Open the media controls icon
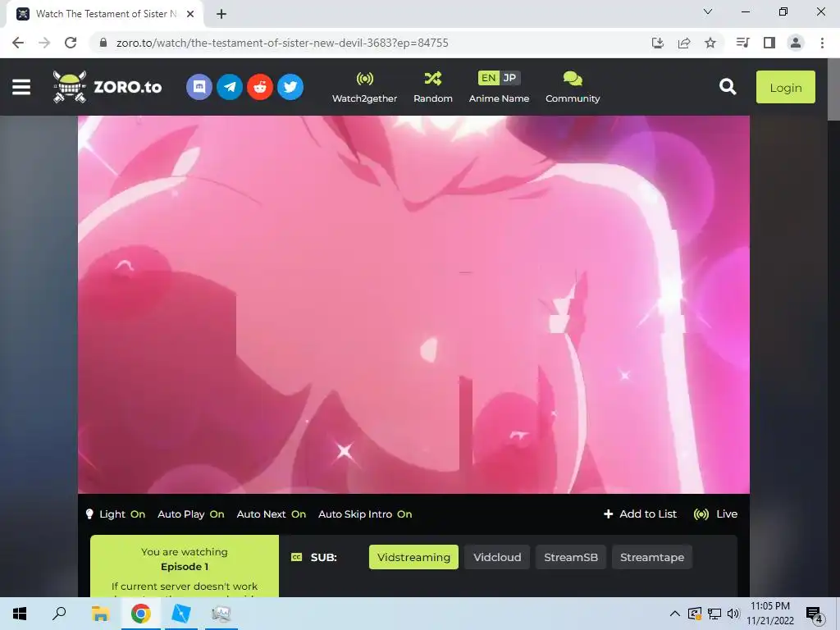 (x=743, y=43)
